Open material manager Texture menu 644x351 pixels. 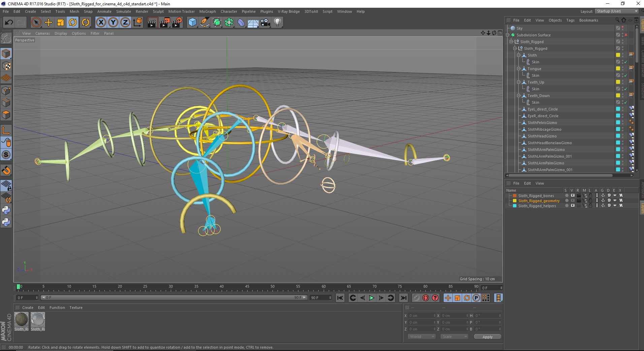pyautogui.click(x=76, y=308)
